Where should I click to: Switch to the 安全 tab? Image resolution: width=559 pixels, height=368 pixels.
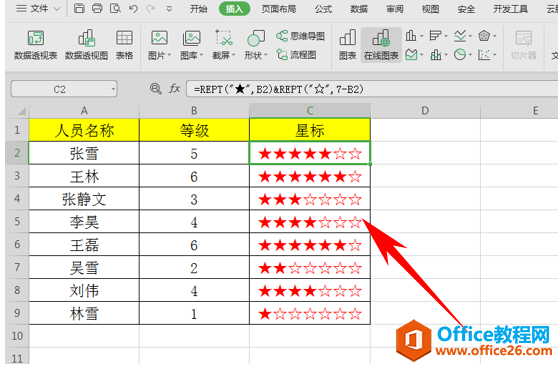click(466, 9)
